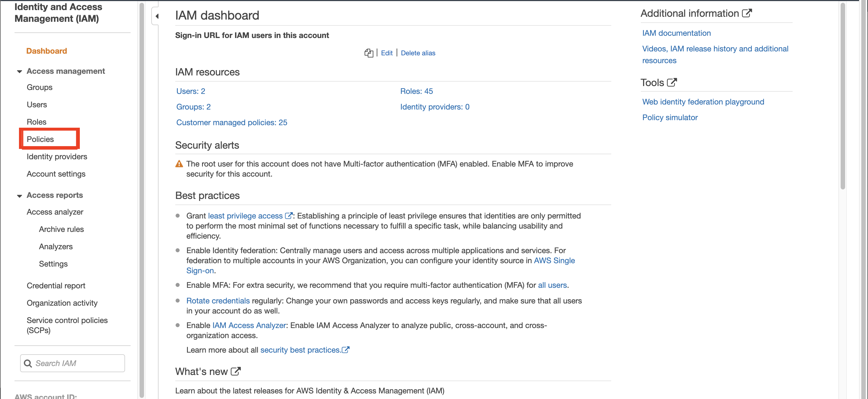Select Policies in the sidebar
868x399 pixels.
click(x=40, y=139)
